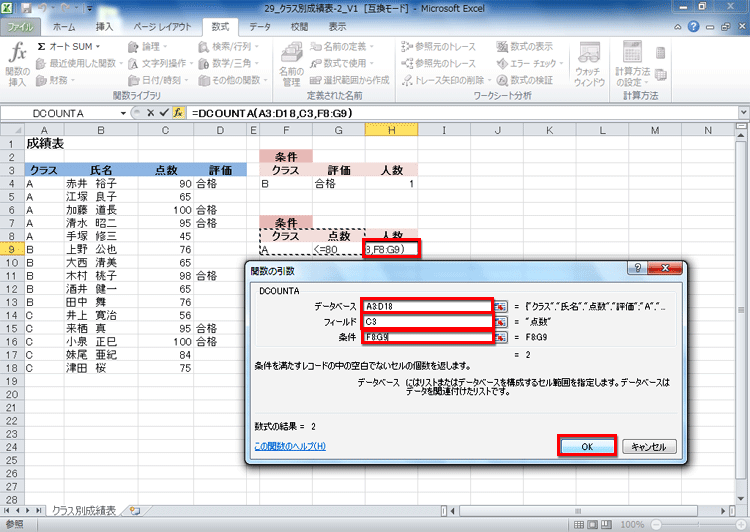Screen dimensions: 750x532
Task: Open the 校閲 tab
Action: [299, 27]
